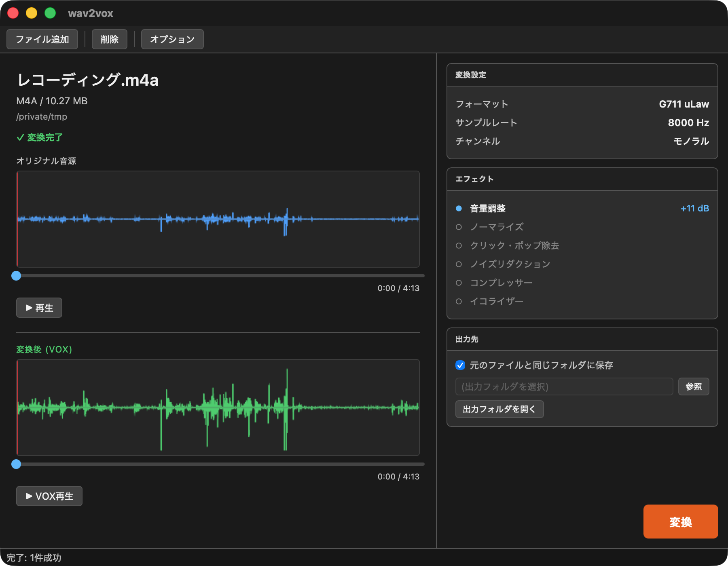Enable クリック・ポップ除去 effect

click(459, 245)
